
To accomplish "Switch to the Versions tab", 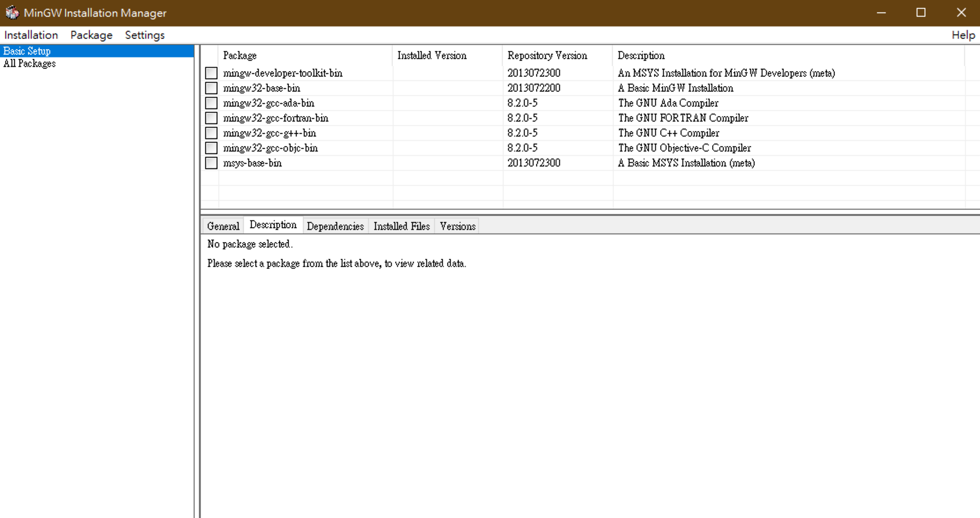I will (457, 226).
